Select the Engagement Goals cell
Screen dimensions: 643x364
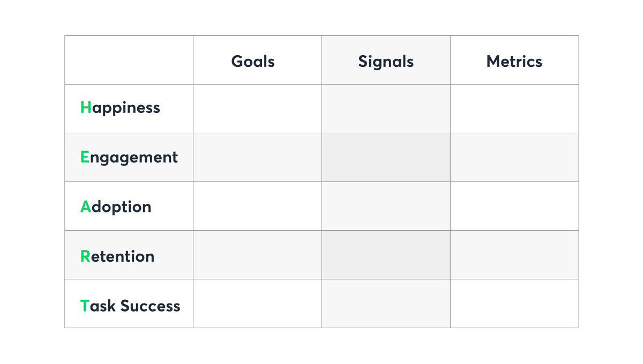(x=257, y=157)
